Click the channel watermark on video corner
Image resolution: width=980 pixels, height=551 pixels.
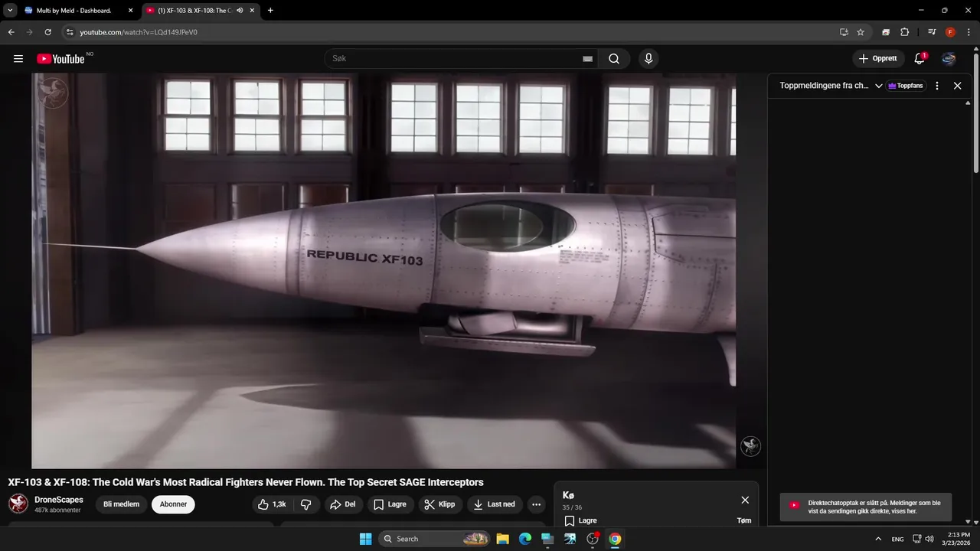750,446
